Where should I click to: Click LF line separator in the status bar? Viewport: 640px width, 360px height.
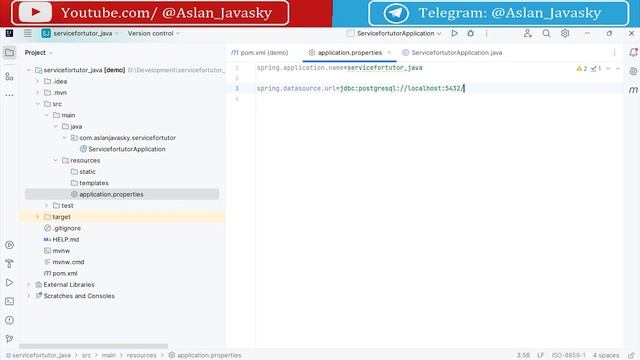tap(541, 356)
